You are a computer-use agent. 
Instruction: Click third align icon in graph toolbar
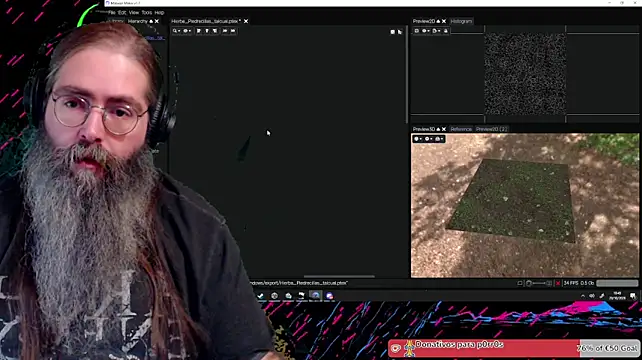[x=215, y=31]
